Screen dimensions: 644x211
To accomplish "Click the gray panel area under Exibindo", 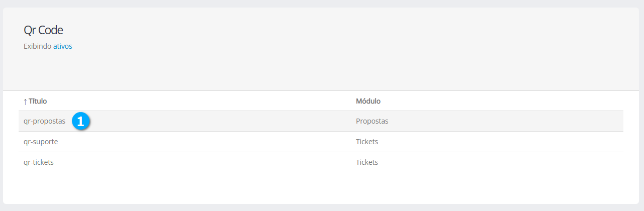I will point(201,70).
